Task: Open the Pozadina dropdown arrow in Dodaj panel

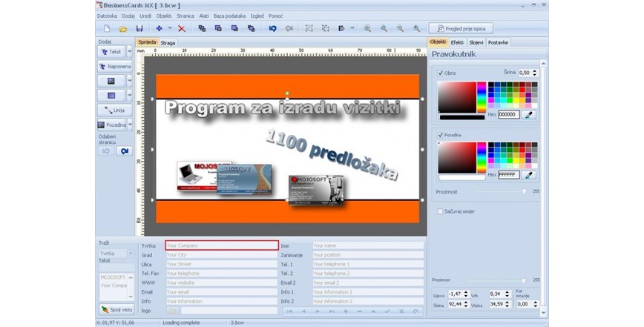Action: 130,125
